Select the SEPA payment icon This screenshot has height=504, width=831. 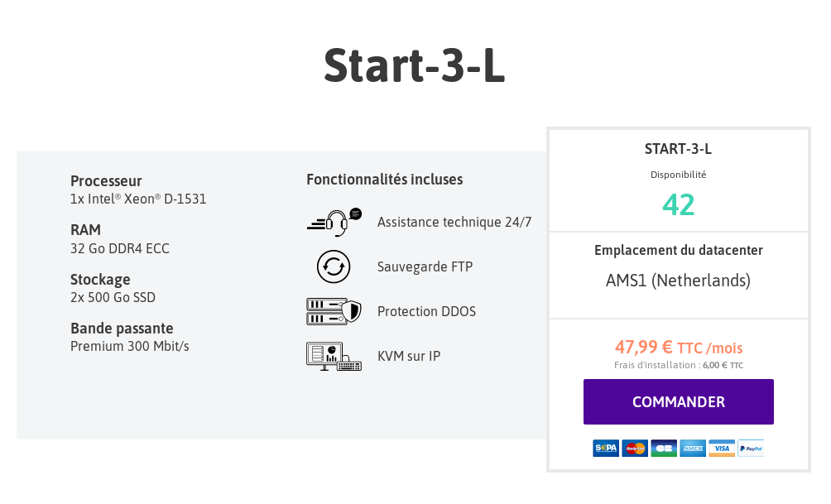(x=606, y=448)
